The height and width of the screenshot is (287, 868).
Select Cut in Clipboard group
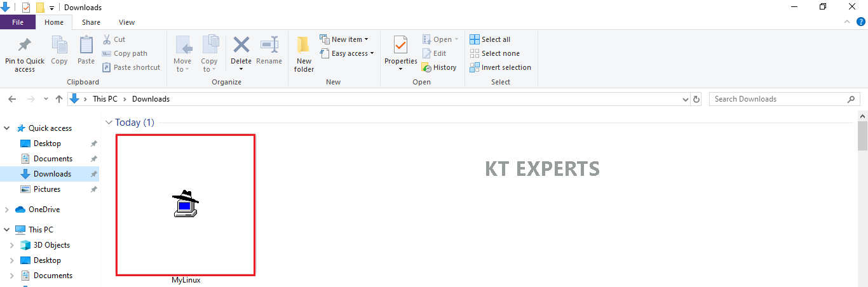(x=114, y=39)
